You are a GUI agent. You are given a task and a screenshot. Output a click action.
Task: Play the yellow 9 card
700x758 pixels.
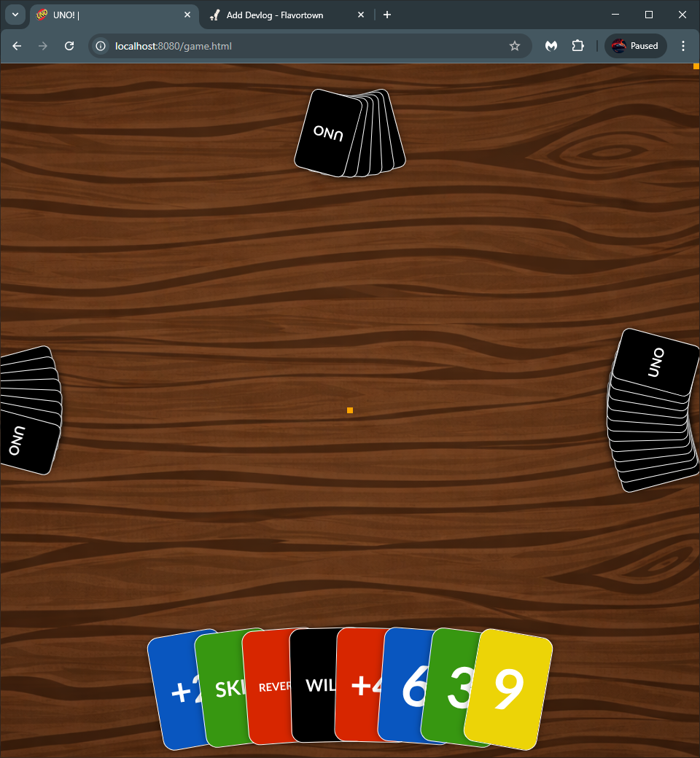[510, 689]
